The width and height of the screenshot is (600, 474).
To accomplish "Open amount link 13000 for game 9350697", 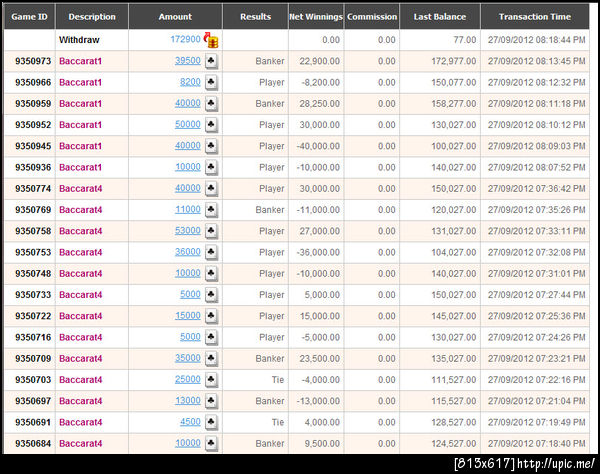I will 188,401.
